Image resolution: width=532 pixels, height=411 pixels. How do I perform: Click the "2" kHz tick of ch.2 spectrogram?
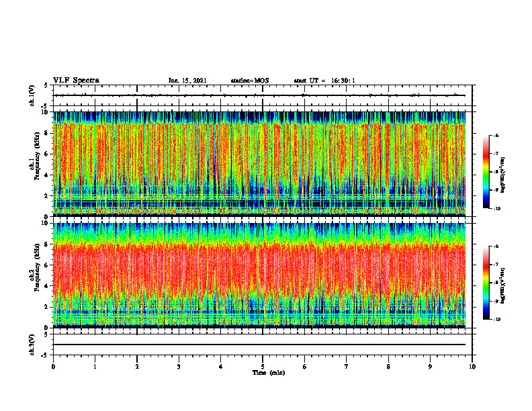[x=47, y=307]
